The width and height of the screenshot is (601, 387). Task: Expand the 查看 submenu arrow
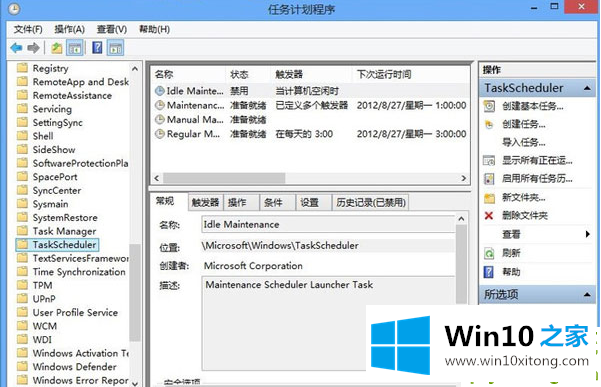coord(588,234)
